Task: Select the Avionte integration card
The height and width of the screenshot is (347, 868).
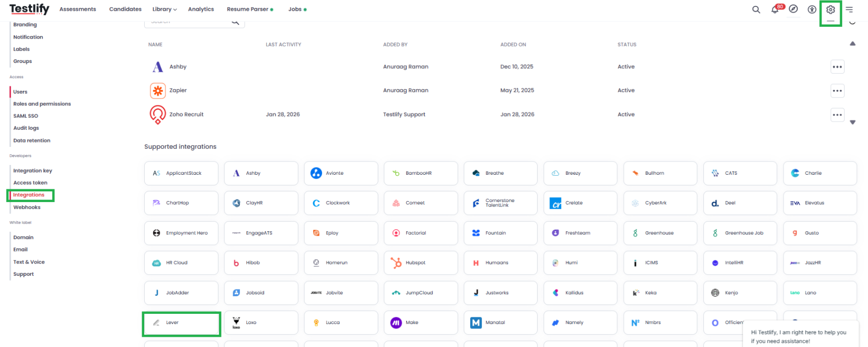Action: click(341, 173)
